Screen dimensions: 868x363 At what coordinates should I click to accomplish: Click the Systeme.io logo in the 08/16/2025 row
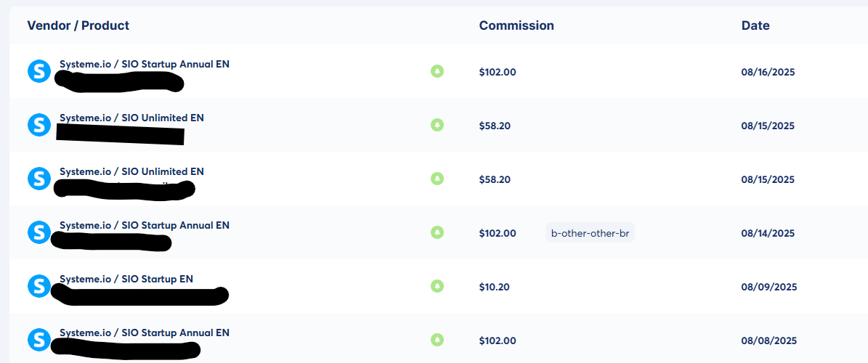point(39,71)
